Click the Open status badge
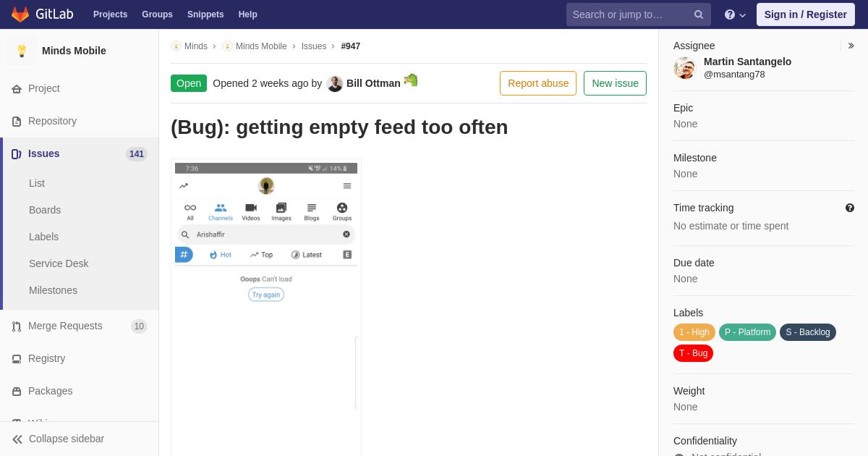 189,83
